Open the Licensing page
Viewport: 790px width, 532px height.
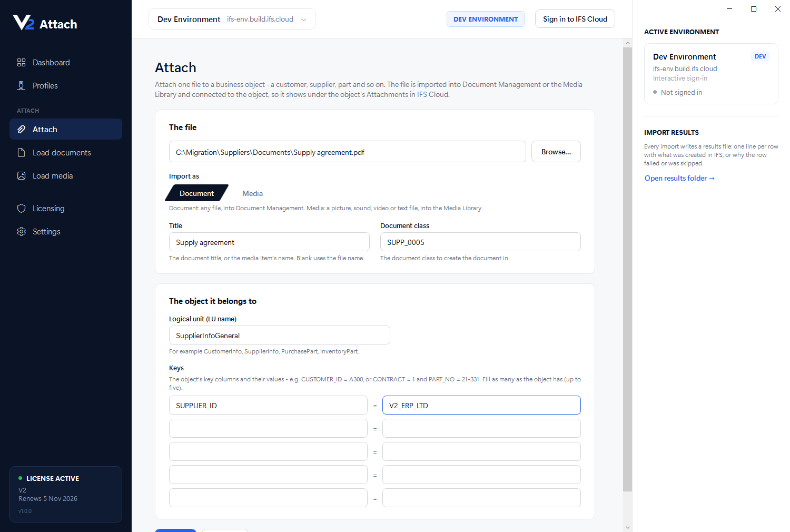[66, 209]
